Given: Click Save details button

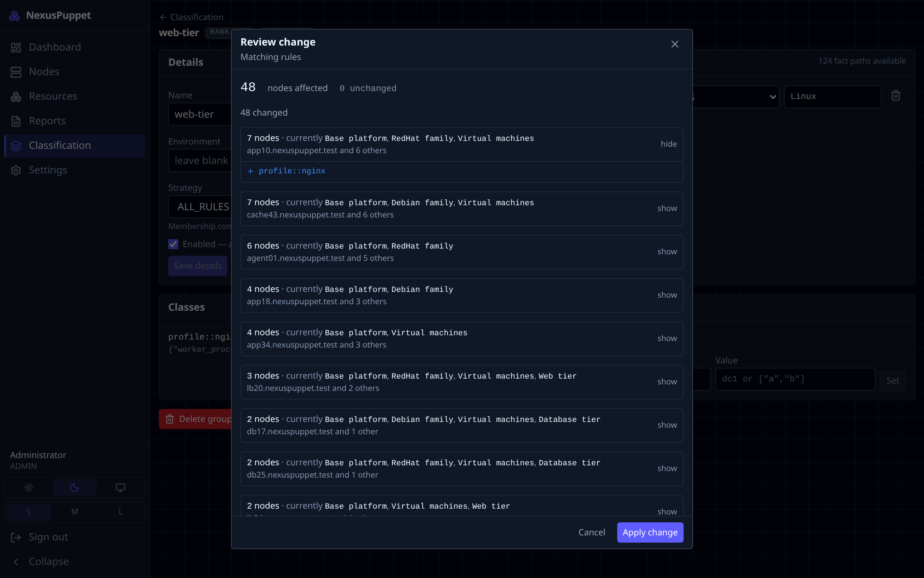Looking at the screenshot, I should (x=198, y=266).
